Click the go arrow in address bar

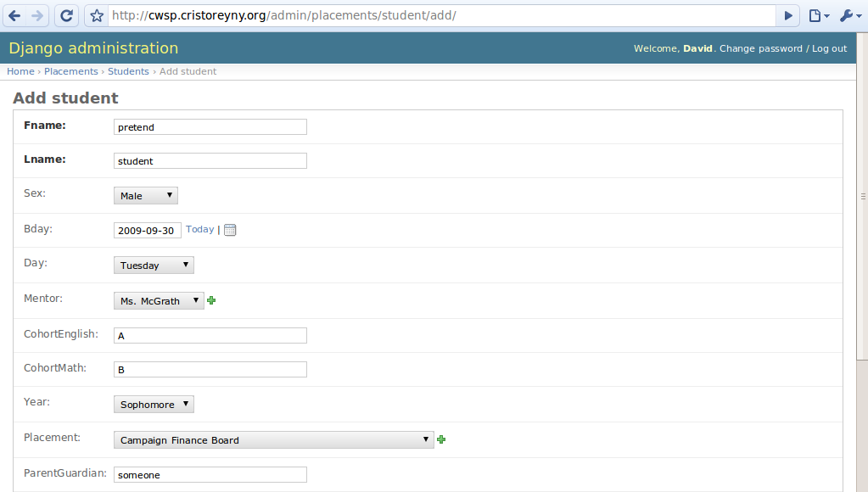point(788,15)
